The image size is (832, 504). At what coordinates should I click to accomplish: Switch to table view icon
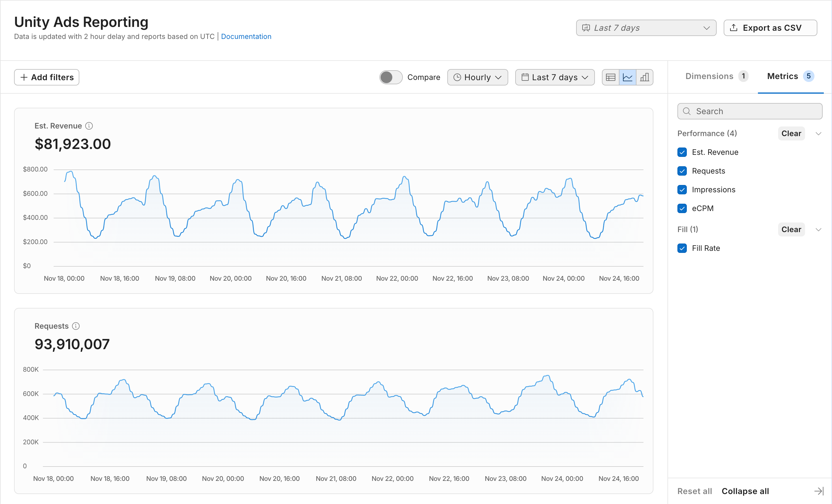pyautogui.click(x=610, y=77)
